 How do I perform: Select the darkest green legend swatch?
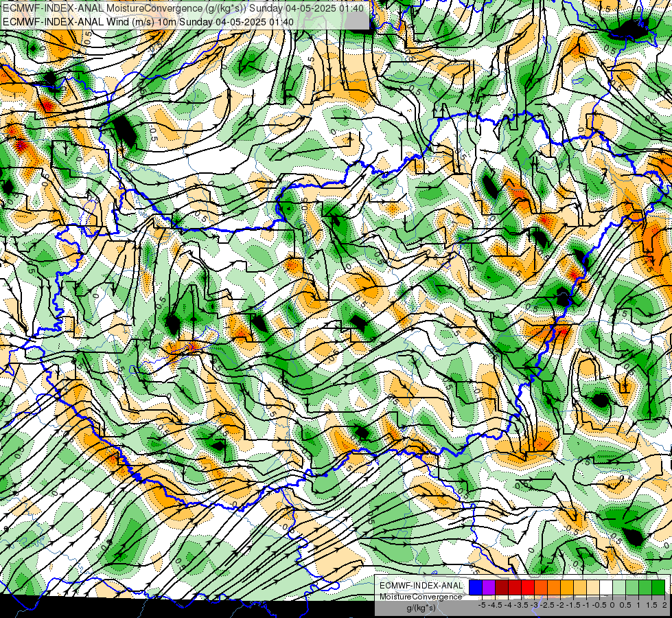(x=658, y=588)
